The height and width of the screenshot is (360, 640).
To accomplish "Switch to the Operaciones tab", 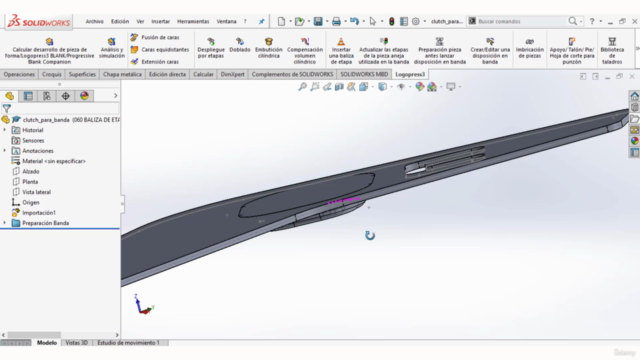I will 19,74.
